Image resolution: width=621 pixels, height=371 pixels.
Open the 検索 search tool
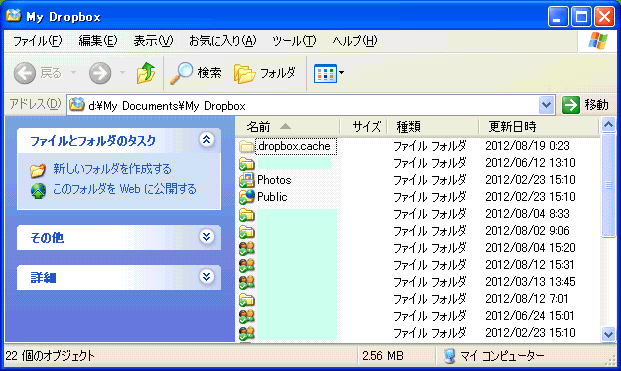point(196,73)
